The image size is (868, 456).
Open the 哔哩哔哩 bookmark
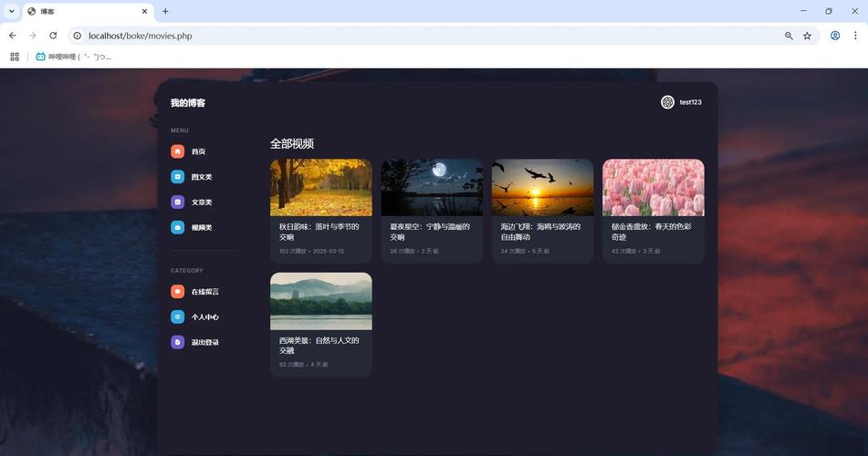(74, 57)
